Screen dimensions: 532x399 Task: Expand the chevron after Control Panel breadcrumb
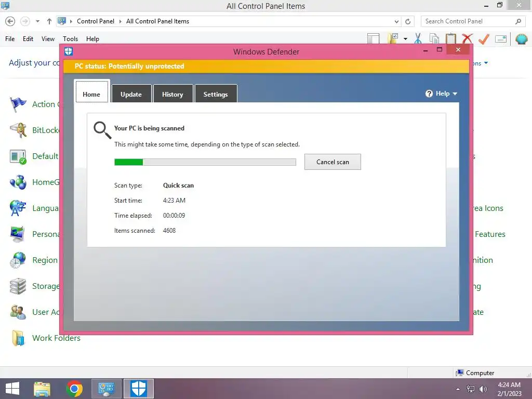[x=121, y=21]
